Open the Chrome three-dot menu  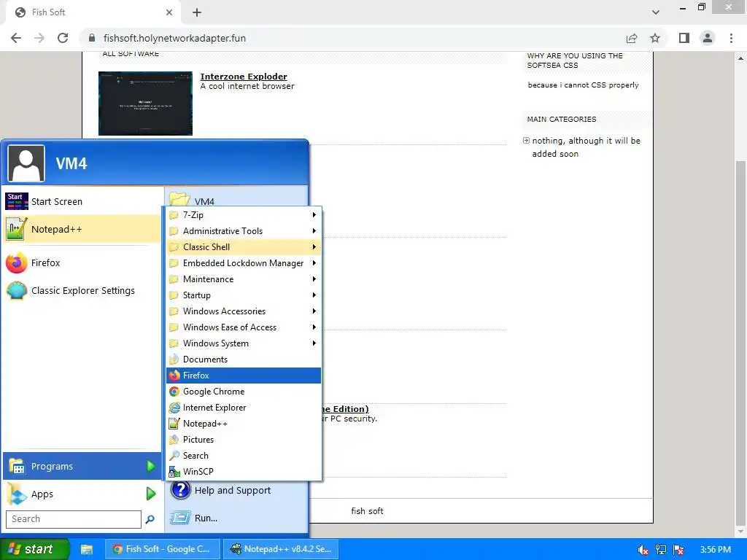(x=731, y=38)
